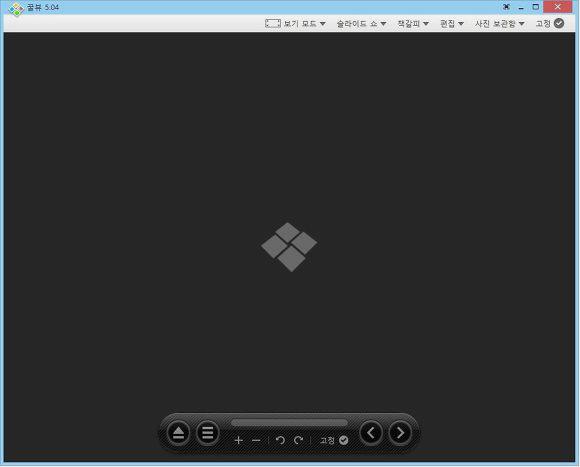Viewport: 580px width, 467px height.
Task: Toggle 고정 in top menu bar
Action: [550, 24]
